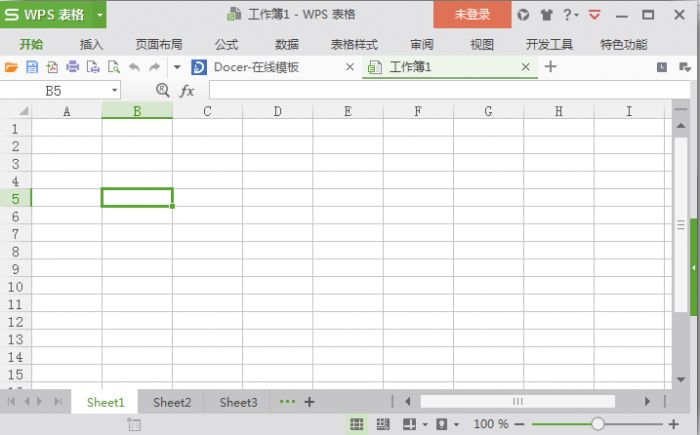Switch to Sheet2 tab
The image size is (700, 435).
pos(172,402)
